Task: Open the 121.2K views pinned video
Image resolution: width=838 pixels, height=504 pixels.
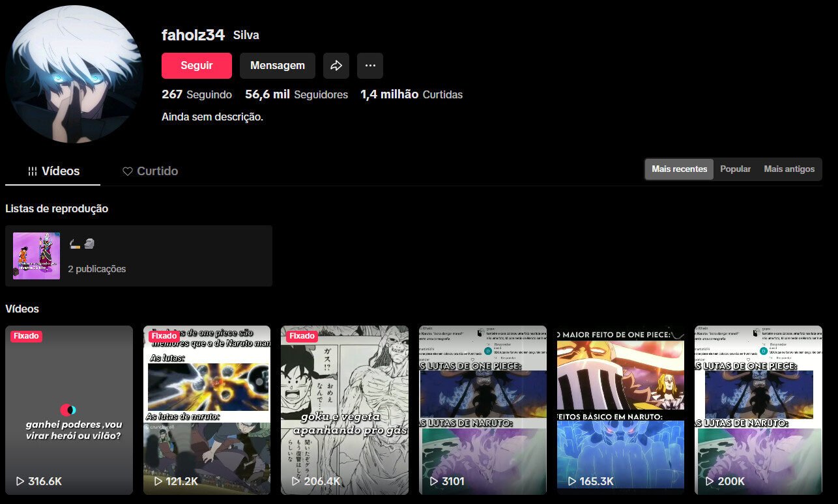Action: coord(207,410)
